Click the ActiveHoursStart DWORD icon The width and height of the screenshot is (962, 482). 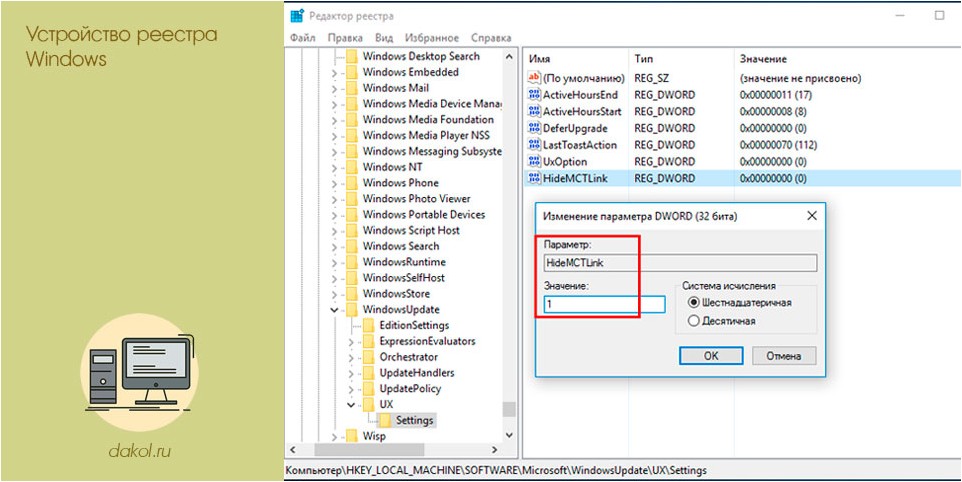(x=534, y=112)
